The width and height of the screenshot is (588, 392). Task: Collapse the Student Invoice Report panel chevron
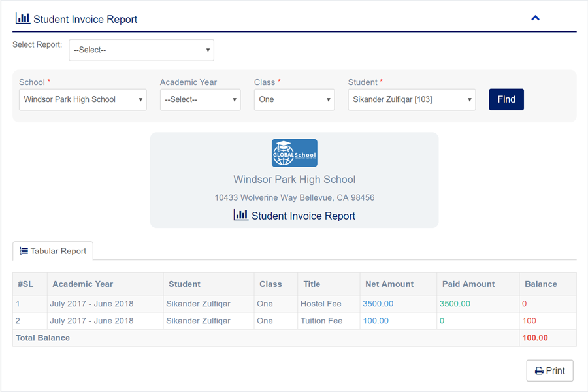[x=535, y=18]
